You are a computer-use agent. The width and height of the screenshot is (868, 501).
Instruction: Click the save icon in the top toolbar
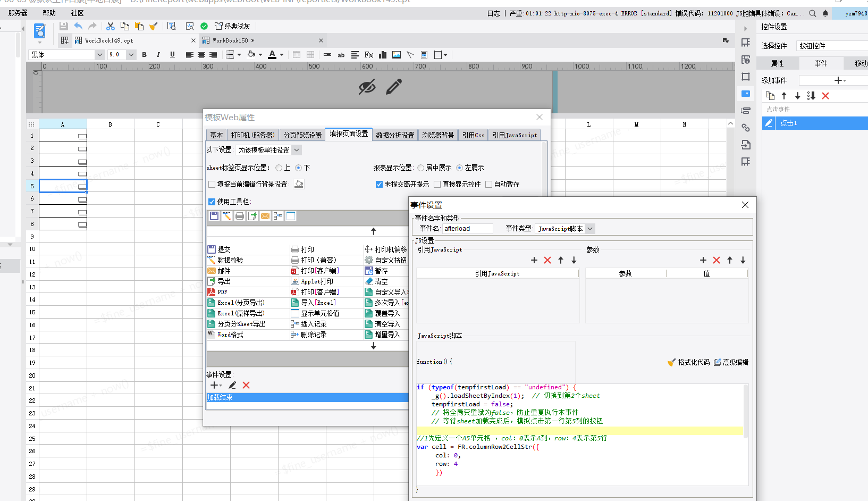pyautogui.click(x=63, y=26)
